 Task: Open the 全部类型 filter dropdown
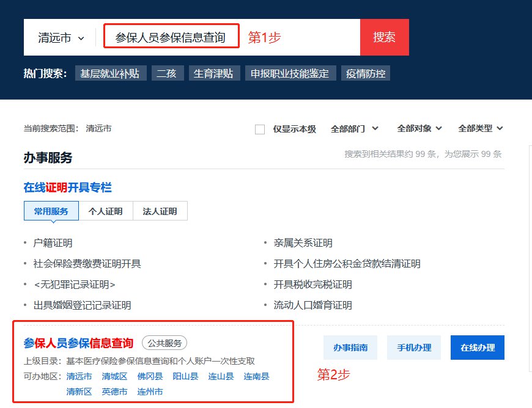(480, 129)
